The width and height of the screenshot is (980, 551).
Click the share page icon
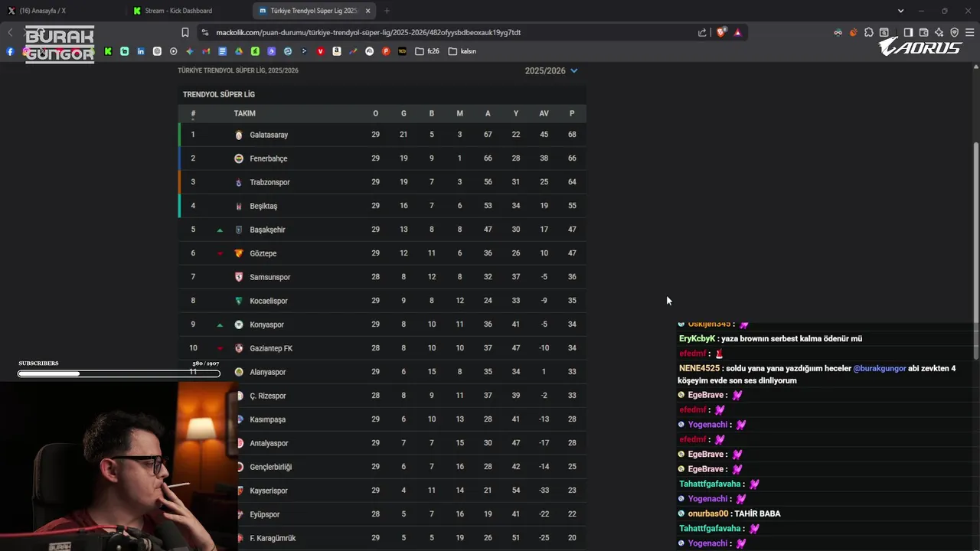(x=702, y=32)
